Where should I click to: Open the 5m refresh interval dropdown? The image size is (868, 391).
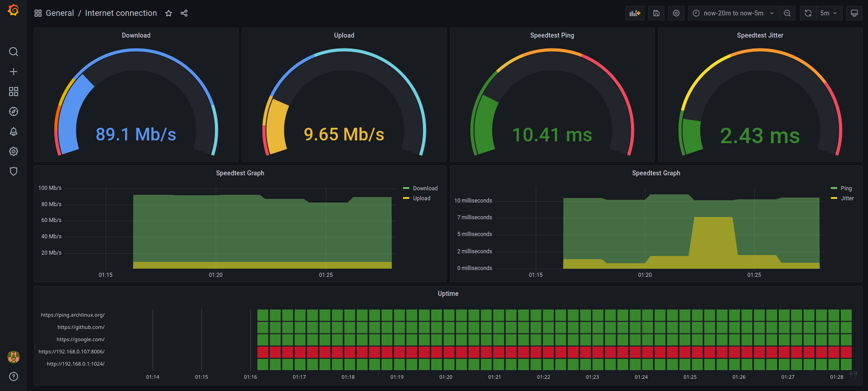coord(829,13)
